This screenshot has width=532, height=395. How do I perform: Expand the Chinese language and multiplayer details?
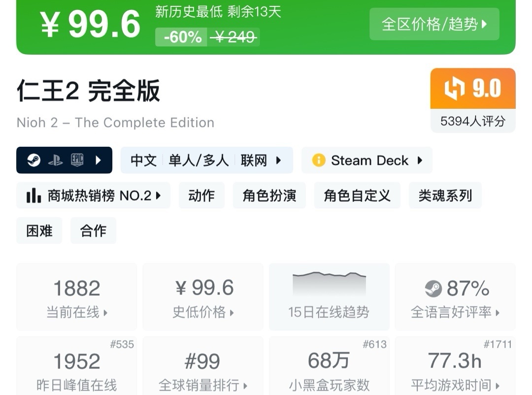point(206,161)
